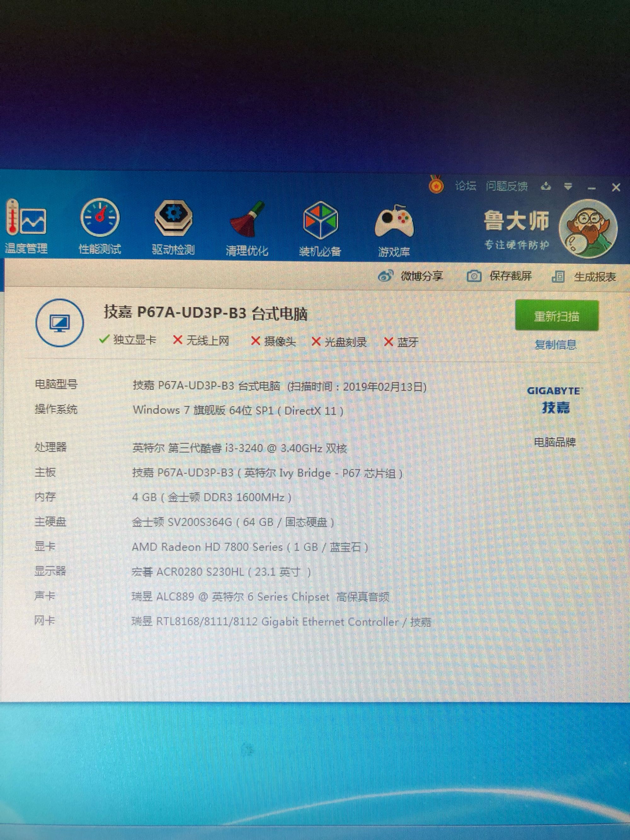Click the upload/share icon in title bar
The width and height of the screenshot is (630, 840).
tap(546, 186)
